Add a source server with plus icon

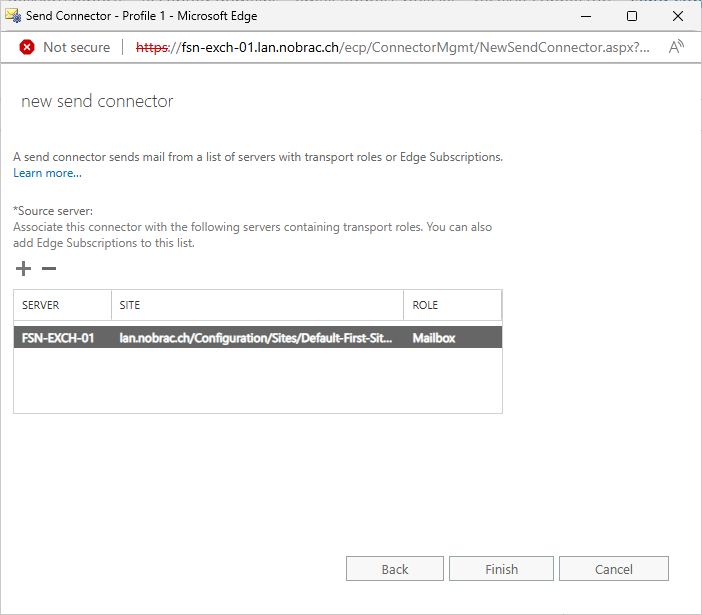point(23,269)
